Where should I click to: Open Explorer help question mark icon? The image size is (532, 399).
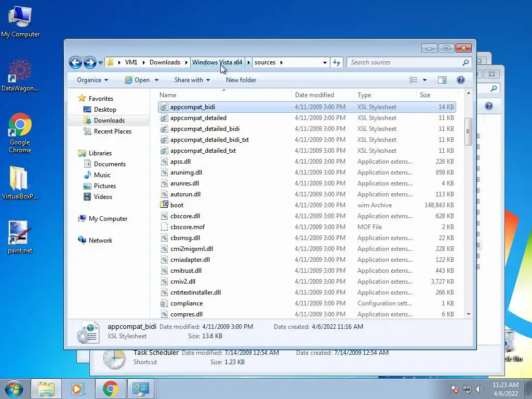coord(460,80)
